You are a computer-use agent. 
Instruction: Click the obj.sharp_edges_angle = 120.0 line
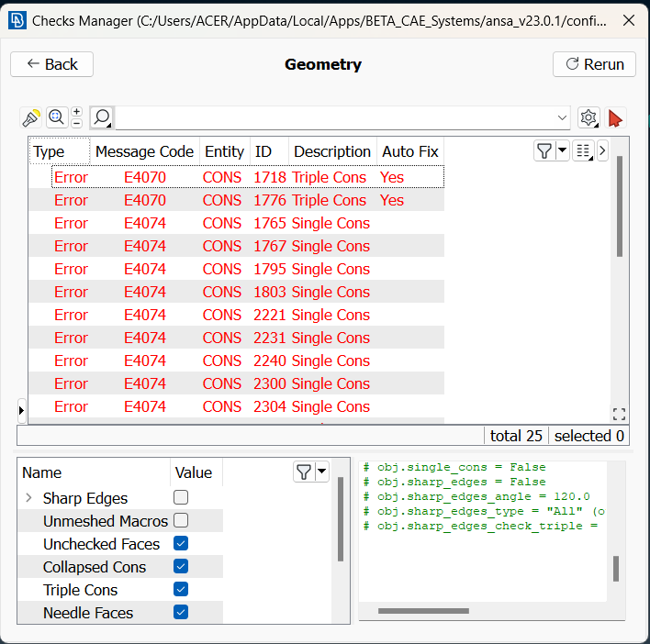[476, 496]
